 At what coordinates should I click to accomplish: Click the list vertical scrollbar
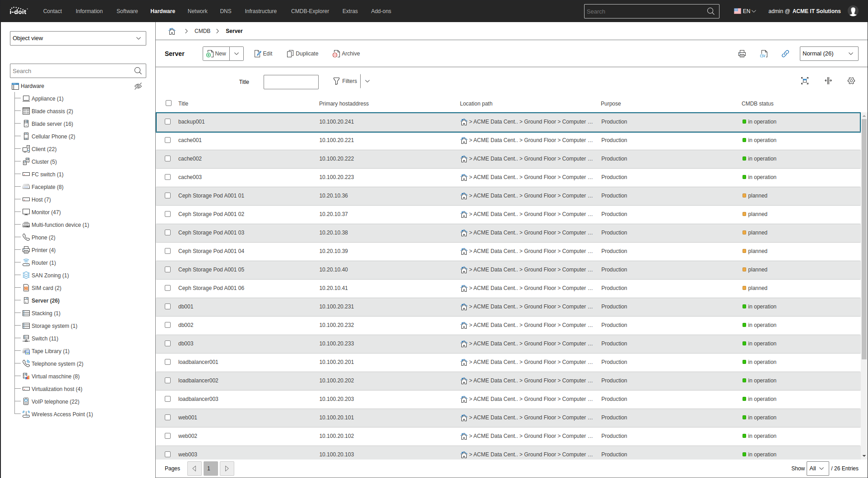tap(864, 239)
